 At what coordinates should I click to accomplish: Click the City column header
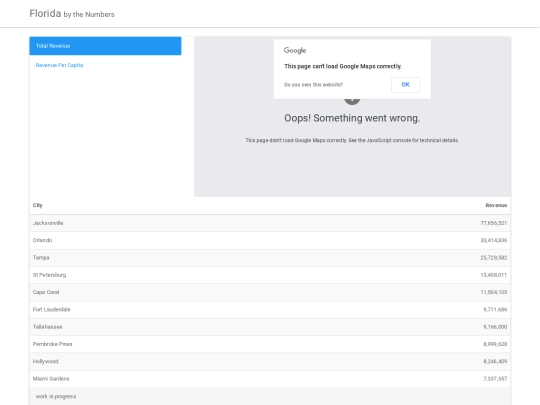38,205
